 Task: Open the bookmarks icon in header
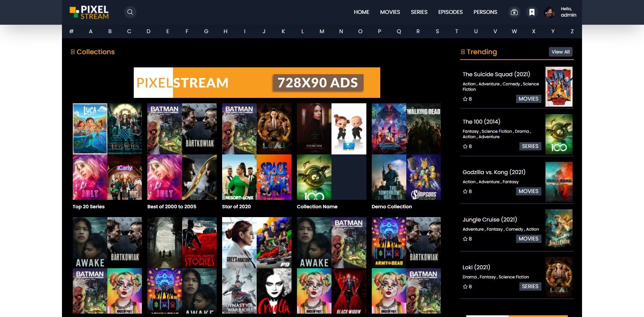[532, 12]
